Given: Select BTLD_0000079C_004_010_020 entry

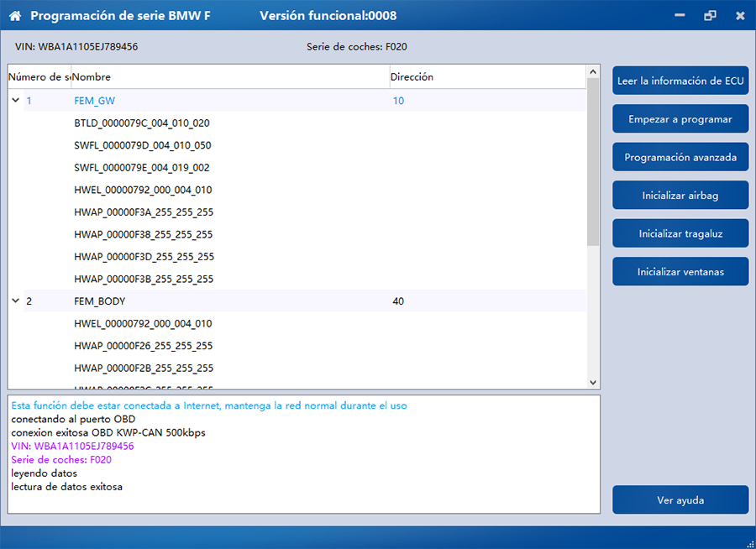Looking at the screenshot, I should click(142, 123).
